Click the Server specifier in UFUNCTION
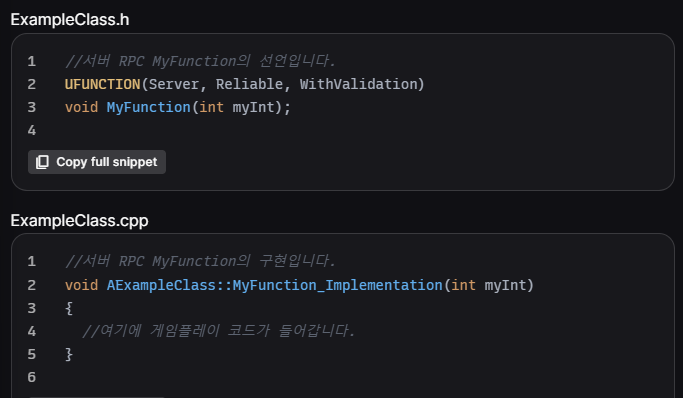 [173, 84]
